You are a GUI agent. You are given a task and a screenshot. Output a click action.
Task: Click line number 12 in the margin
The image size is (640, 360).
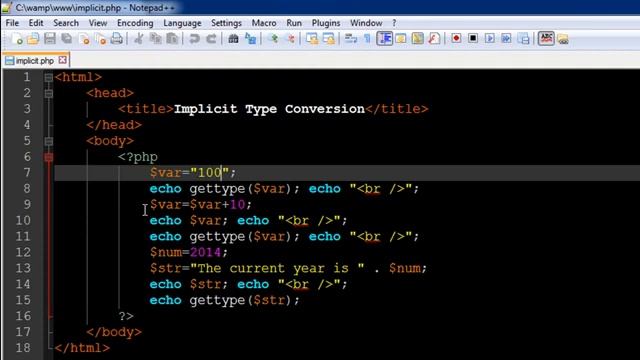tap(23, 252)
